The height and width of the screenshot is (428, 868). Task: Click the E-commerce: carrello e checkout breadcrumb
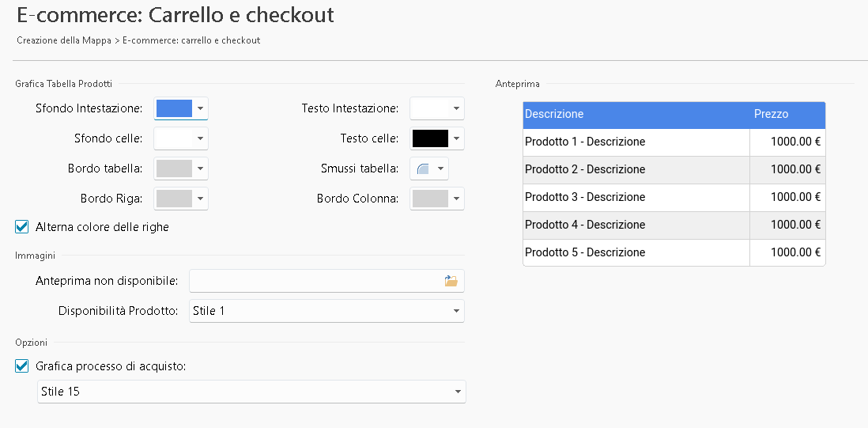coord(191,40)
